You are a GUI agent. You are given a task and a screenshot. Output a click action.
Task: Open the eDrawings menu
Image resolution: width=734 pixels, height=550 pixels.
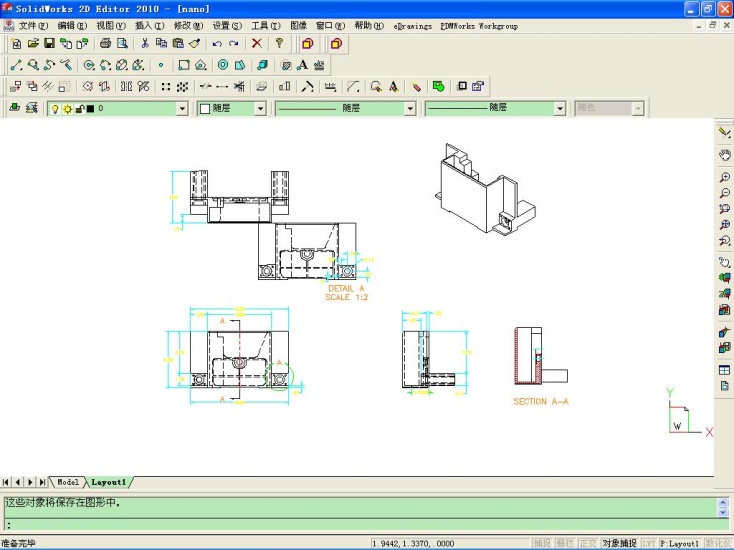point(412,26)
